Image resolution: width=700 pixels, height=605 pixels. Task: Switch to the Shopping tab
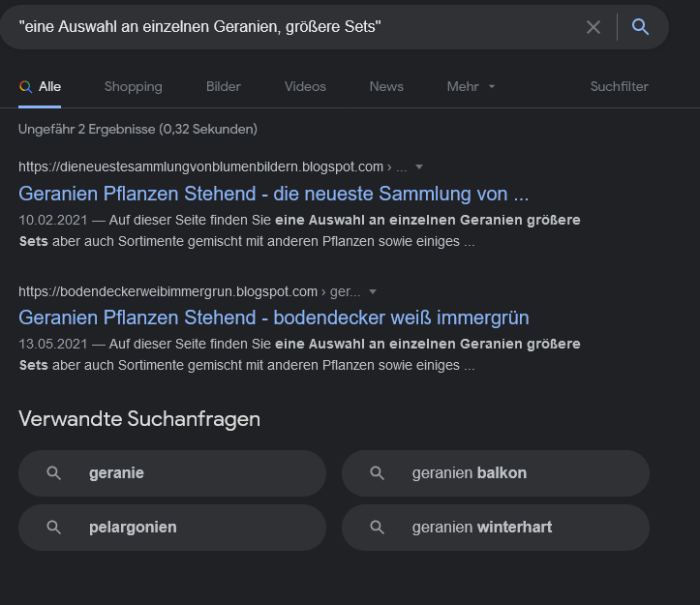pyautogui.click(x=134, y=87)
